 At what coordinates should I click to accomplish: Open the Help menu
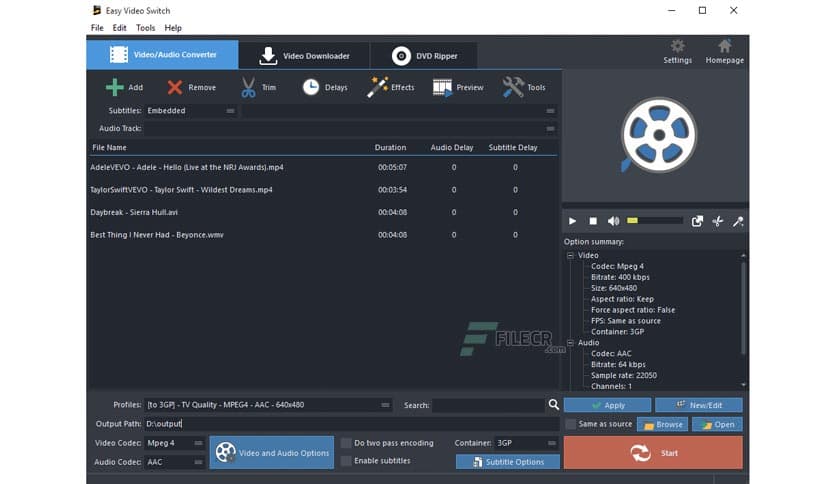pos(173,28)
